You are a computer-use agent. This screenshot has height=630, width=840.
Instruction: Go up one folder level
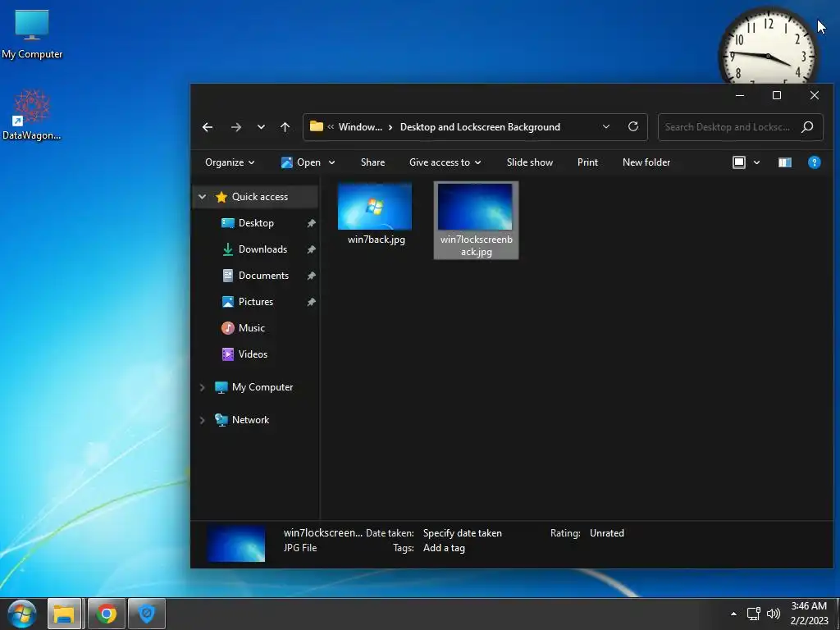click(x=285, y=127)
